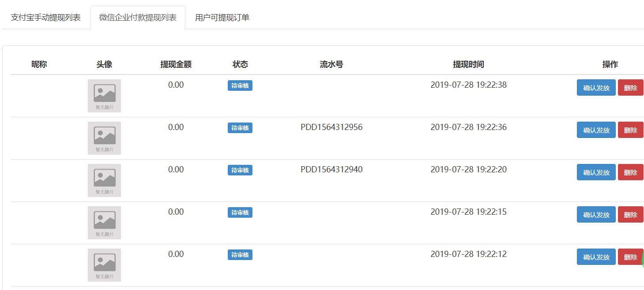The image size is (644, 290).
Task: Click amount 0.00 in the 19:22:38 row
Action: pos(176,85)
